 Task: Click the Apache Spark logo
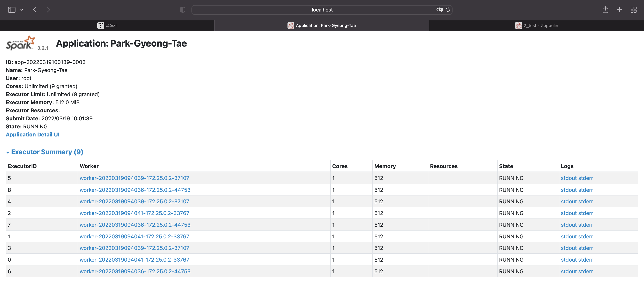click(x=21, y=43)
